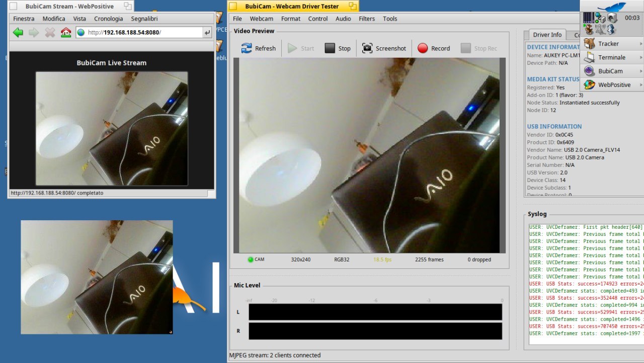Screen dimensions: 644x363
Task: Open the File menu in BubiCam
Action: (237, 19)
